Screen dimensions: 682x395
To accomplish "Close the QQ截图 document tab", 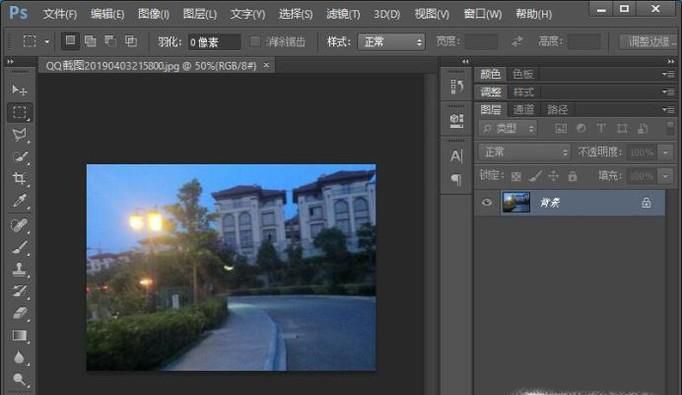I will pyautogui.click(x=266, y=65).
